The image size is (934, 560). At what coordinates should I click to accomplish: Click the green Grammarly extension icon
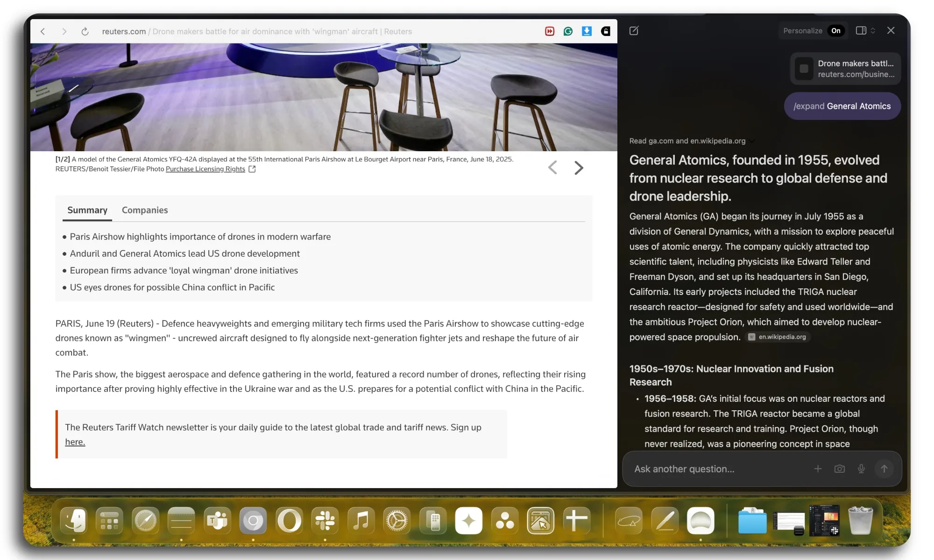[x=568, y=31]
